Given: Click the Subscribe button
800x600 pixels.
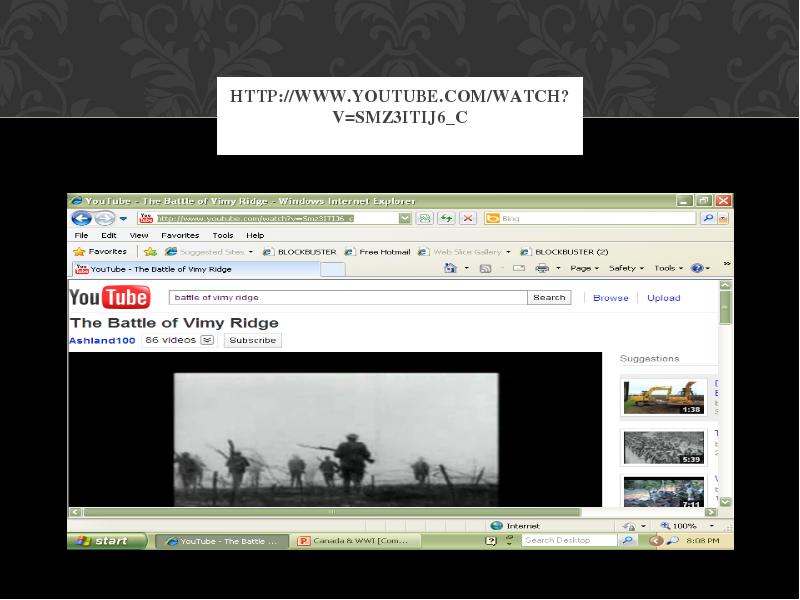Looking at the screenshot, I should pos(253,340).
